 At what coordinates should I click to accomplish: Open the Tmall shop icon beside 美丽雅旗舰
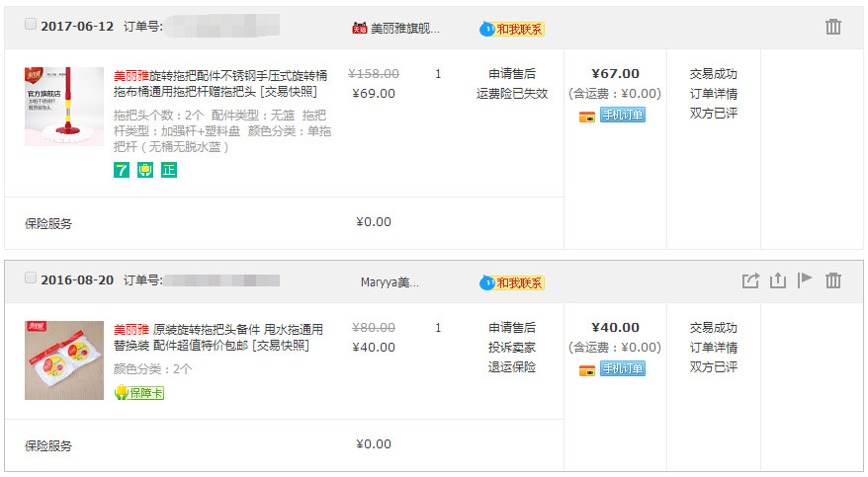tap(359, 28)
